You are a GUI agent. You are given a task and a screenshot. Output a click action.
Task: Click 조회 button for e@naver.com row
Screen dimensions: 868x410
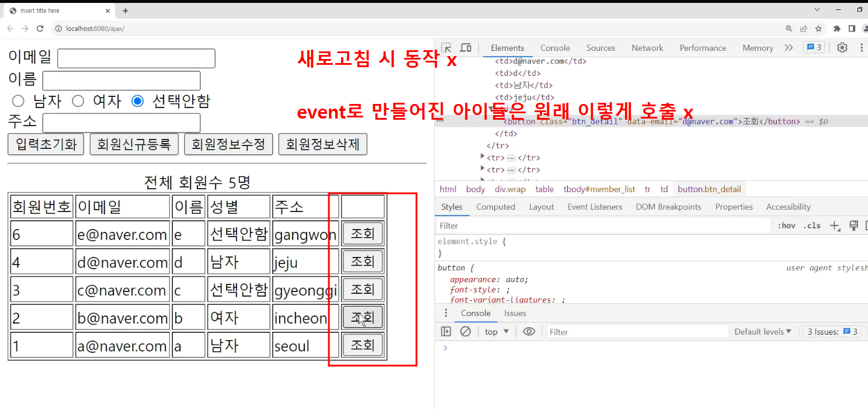pos(362,234)
